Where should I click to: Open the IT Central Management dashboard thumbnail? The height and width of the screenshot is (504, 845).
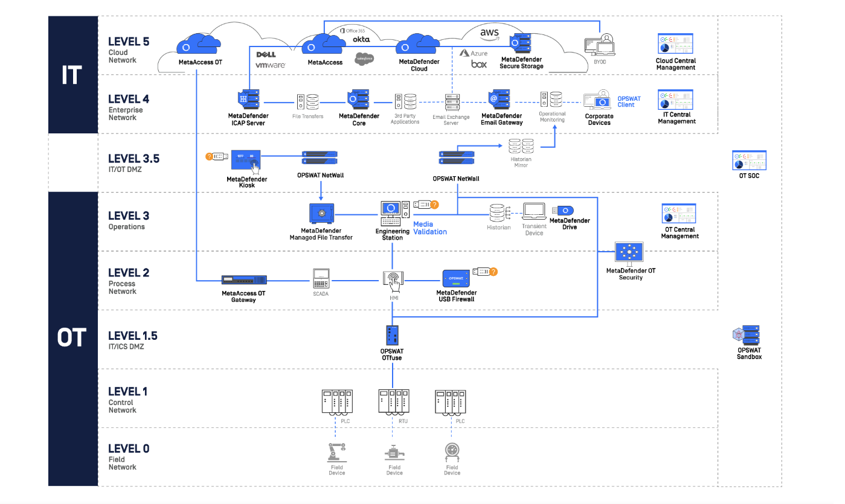point(675,100)
